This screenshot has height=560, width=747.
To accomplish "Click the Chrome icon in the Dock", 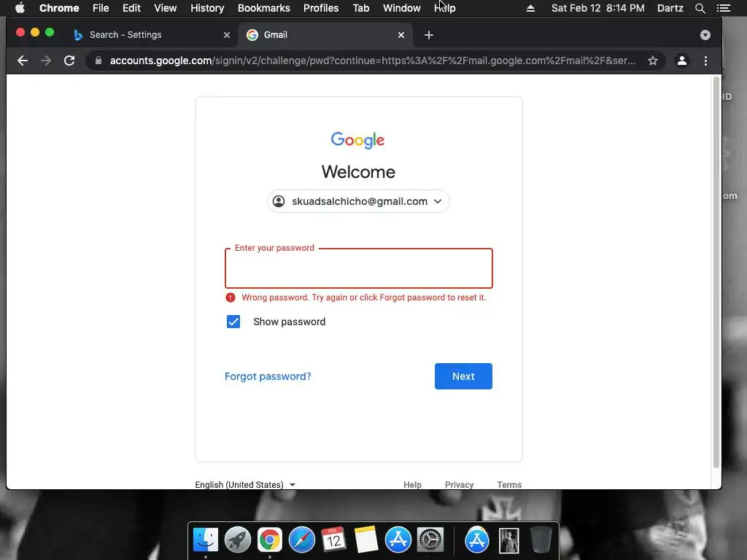I will (x=270, y=540).
